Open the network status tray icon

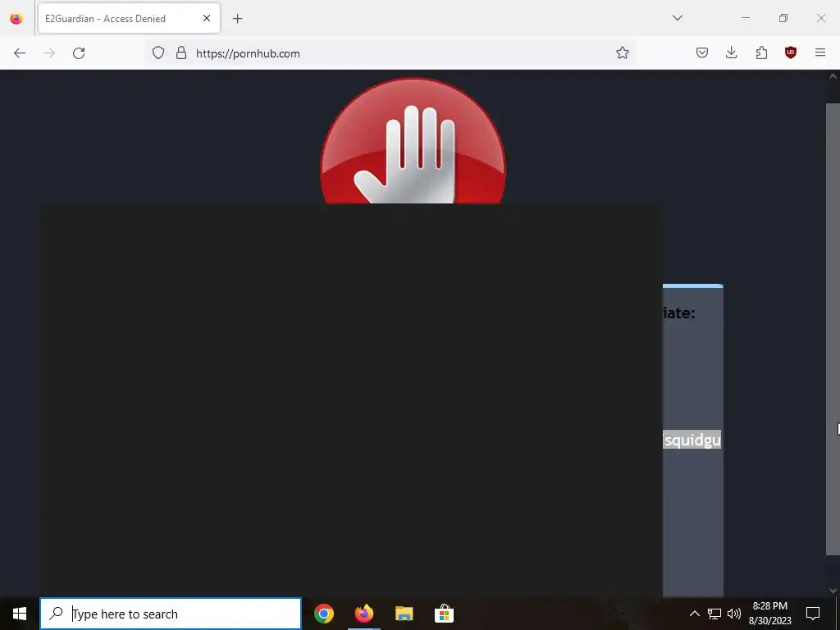click(x=714, y=614)
